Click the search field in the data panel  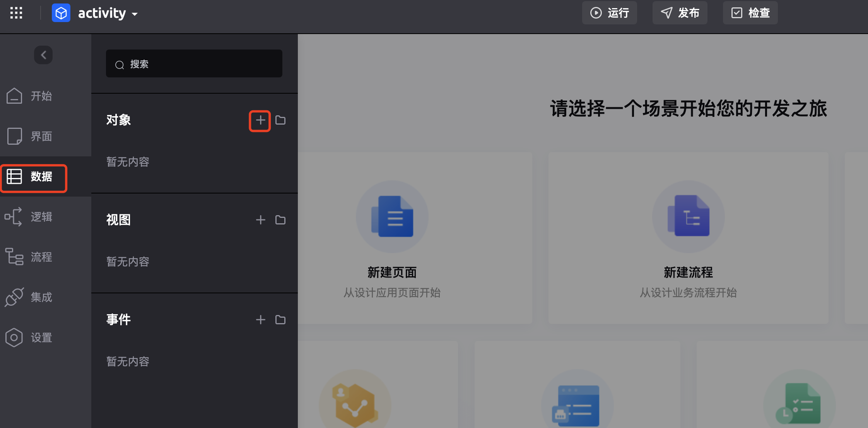[194, 64]
